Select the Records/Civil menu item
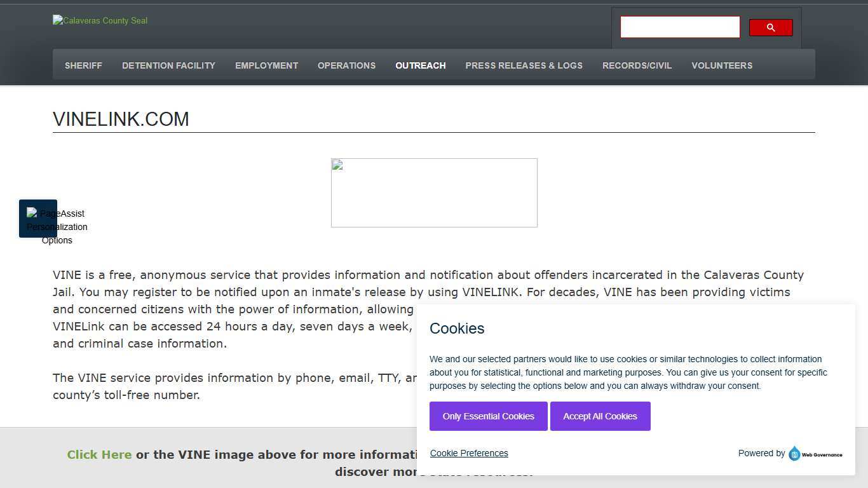This screenshot has width=868, height=488. click(x=637, y=65)
